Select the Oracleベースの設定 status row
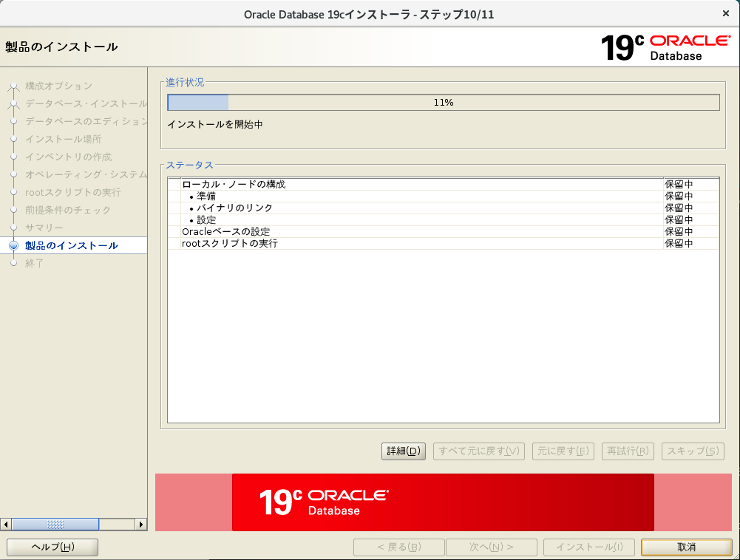 225,232
